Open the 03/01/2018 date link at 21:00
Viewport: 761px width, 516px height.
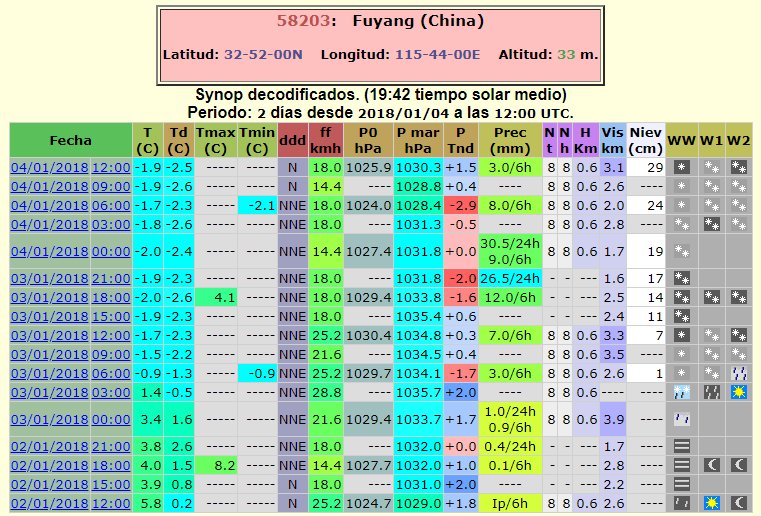(x=49, y=278)
